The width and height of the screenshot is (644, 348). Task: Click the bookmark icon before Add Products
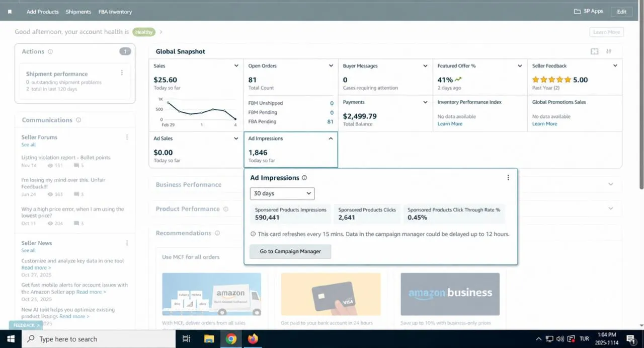point(10,12)
